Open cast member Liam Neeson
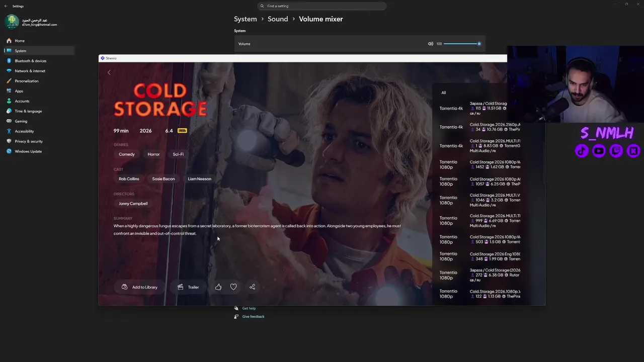The height and width of the screenshot is (362, 644). point(200,179)
